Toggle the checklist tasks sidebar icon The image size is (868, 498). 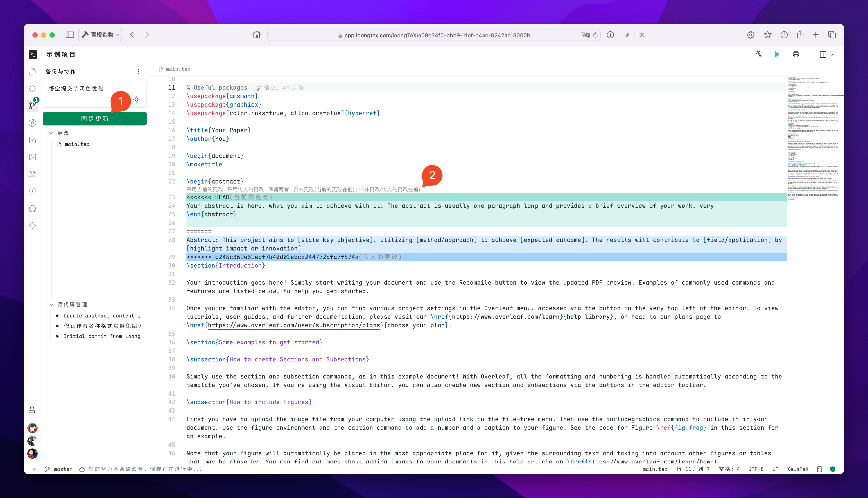pos(32,140)
